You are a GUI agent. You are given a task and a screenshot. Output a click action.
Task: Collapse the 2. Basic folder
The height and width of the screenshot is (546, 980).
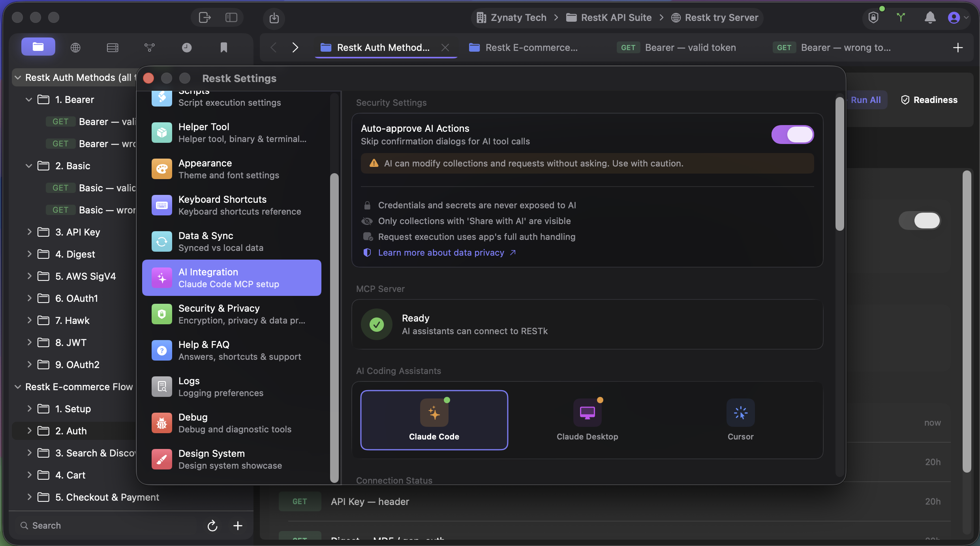(x=29, y=166)
